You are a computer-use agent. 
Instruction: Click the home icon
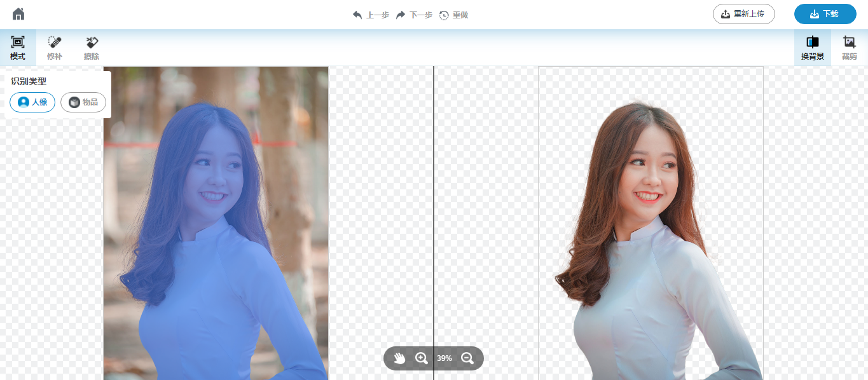(18, 14)
